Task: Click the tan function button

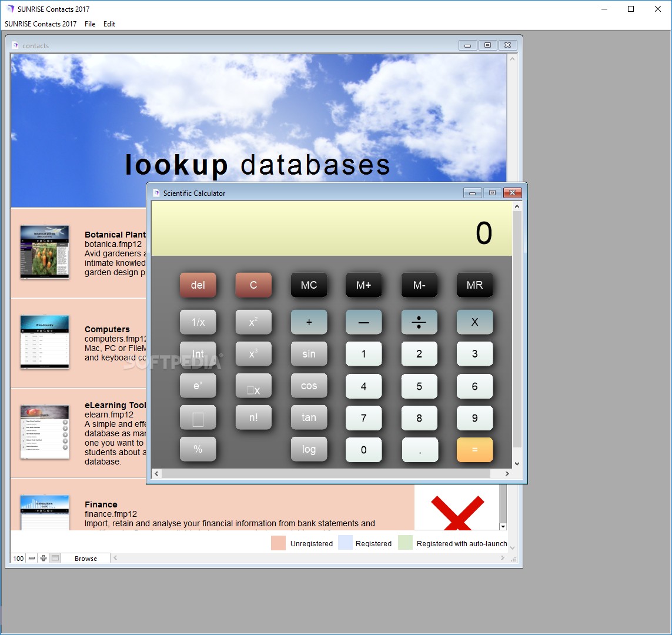Action: (309, 418)
